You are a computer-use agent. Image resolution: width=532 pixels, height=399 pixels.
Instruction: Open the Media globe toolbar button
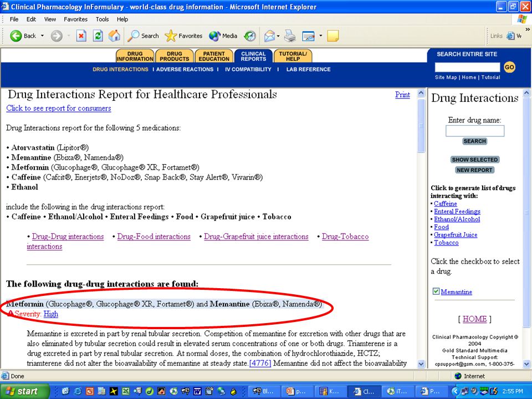pyautogui.click(x=223, y=35)
